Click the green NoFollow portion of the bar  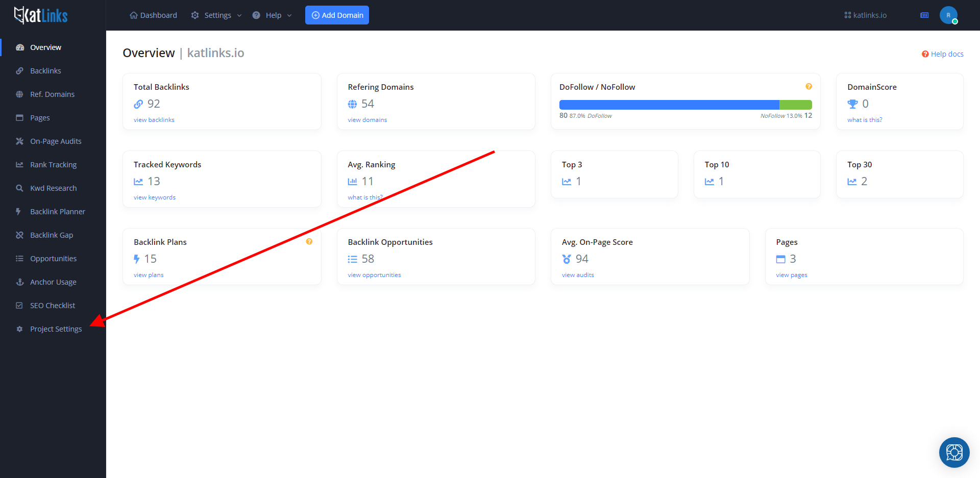pyautogui.click(x=796, y=105)
